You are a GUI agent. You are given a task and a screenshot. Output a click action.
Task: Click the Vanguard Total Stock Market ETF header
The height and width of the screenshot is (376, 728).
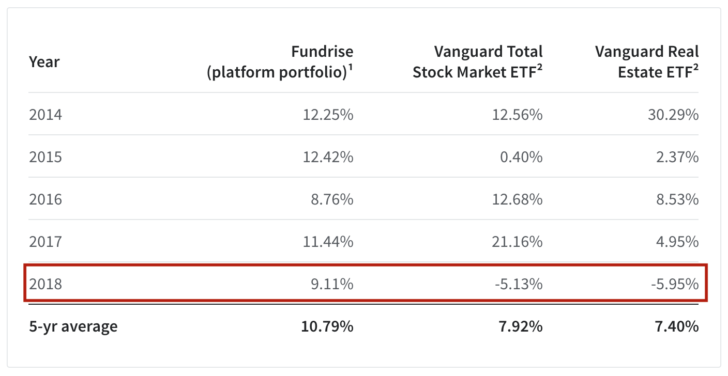coord(478,62)
